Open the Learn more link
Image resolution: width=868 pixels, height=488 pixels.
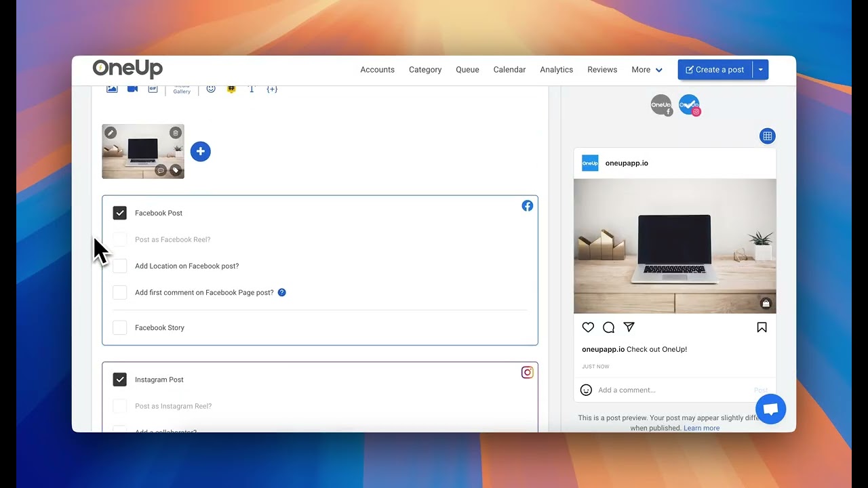(701, 428)
